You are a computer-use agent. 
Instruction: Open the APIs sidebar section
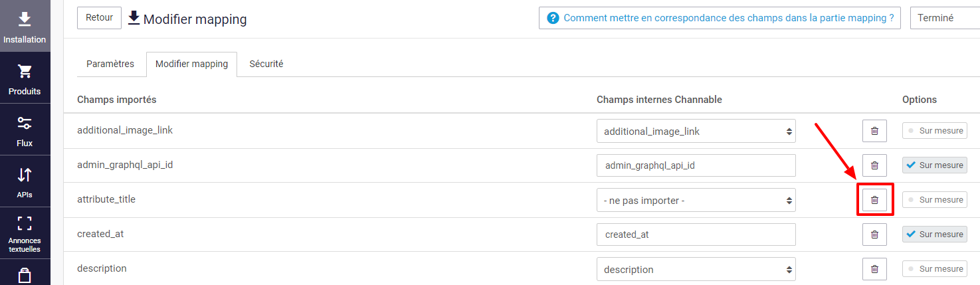pos(25,181)
